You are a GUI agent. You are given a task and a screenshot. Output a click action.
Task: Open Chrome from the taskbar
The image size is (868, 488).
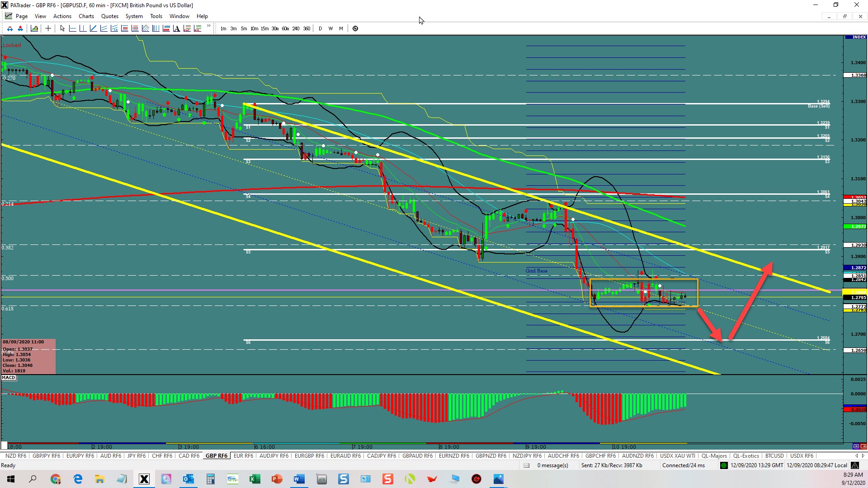click(56, 479)
